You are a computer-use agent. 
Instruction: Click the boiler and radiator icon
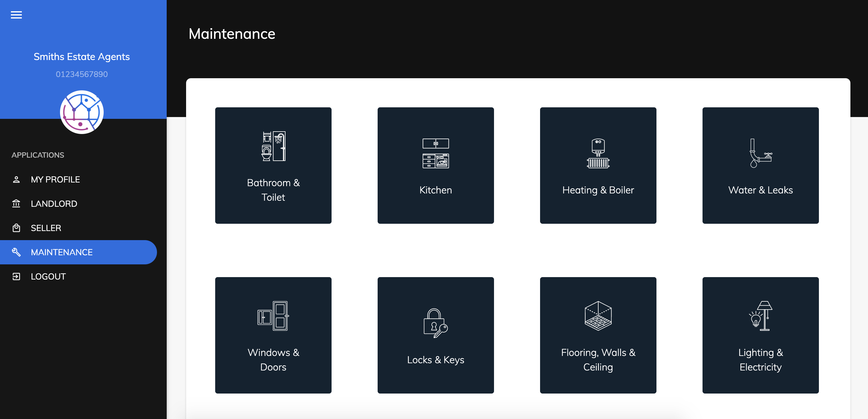(x=598, y=153)
